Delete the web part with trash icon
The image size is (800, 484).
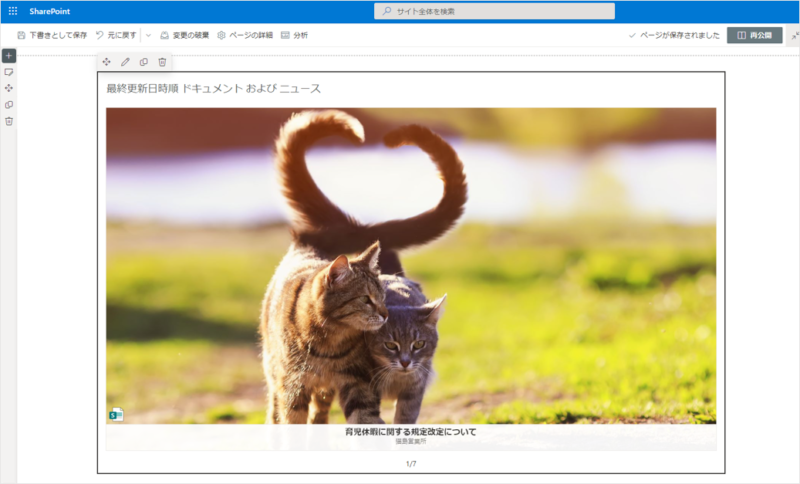[162, 62]
